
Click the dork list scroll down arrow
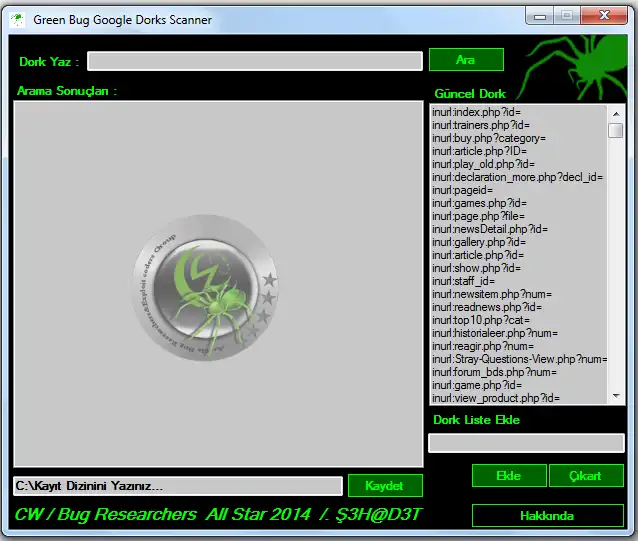[x=616, y=396]
